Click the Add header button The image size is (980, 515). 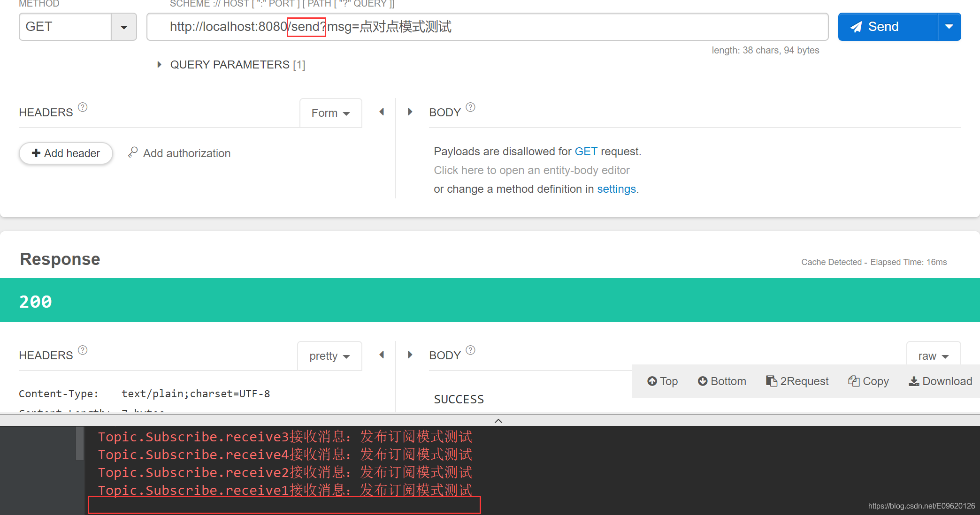pos(66,153)
